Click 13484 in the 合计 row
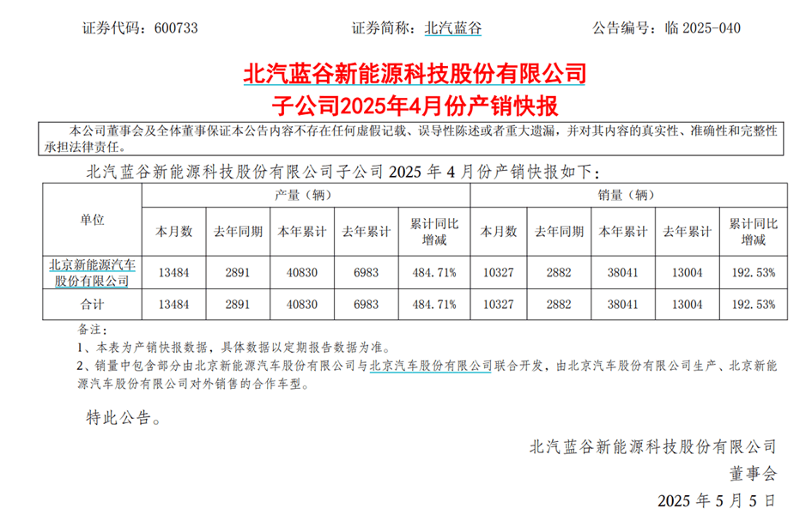 coord(174,305)
